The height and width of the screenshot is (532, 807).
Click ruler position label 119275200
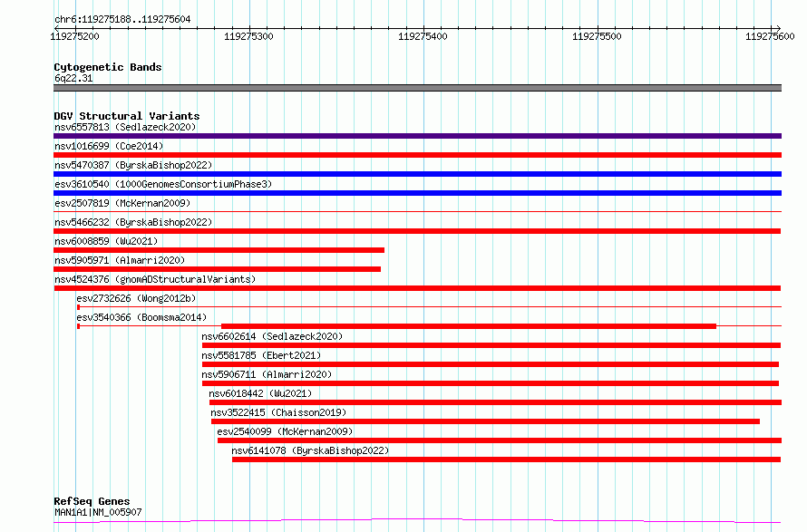tap(74, 36)
